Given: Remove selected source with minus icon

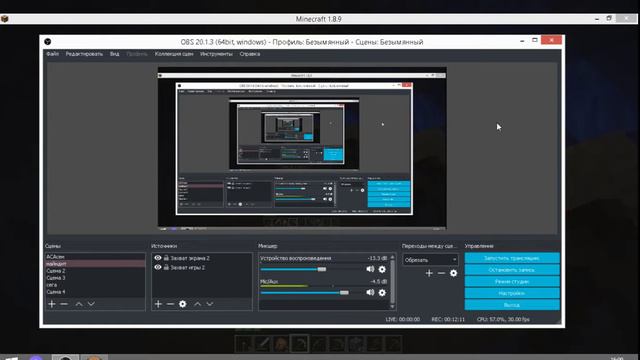Looking at the screenshot, I should (171, 304).
